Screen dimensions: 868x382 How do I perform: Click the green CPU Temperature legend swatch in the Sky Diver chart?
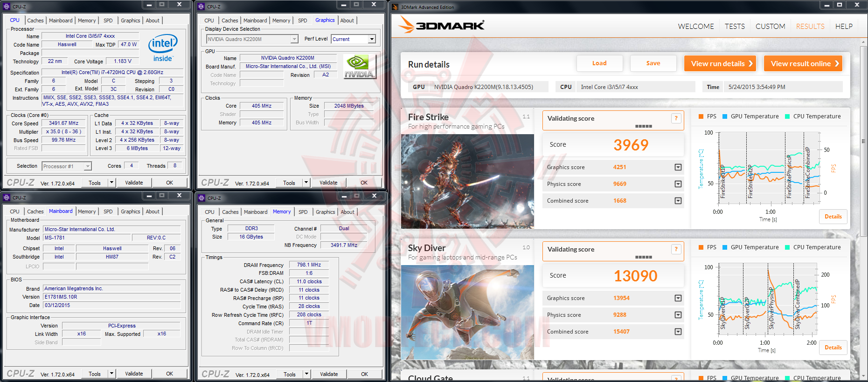pyautogui.click(x=787, y=247)
